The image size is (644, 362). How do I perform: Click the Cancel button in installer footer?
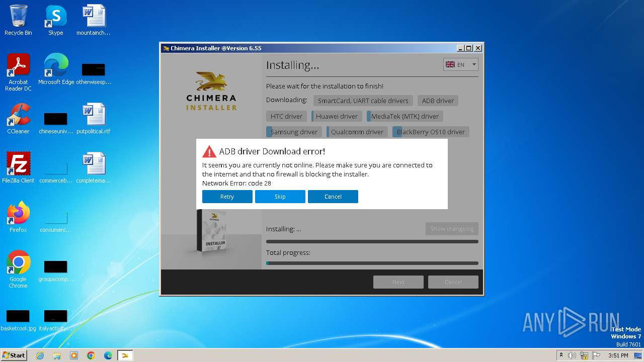(x=453, y=282)
